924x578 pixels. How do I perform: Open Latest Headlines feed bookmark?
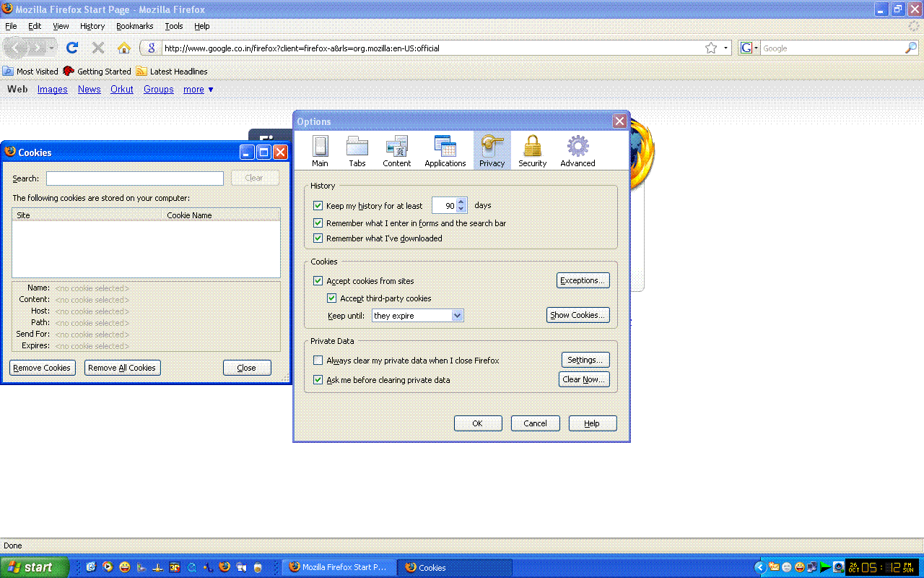172,72
